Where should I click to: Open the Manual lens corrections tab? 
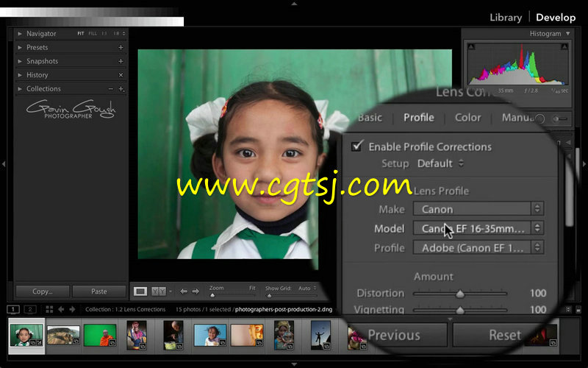click(x=518, y=118)
